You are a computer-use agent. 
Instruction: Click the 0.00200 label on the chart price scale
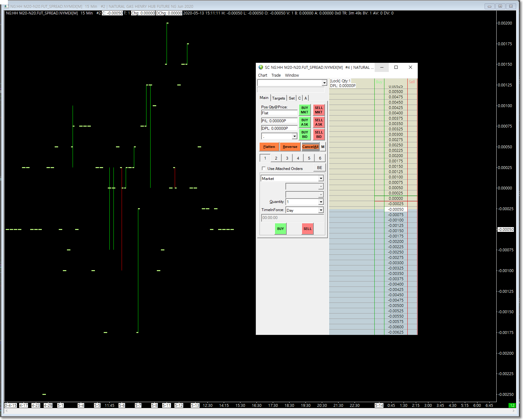pyautogui.click(x=505, y=23)
